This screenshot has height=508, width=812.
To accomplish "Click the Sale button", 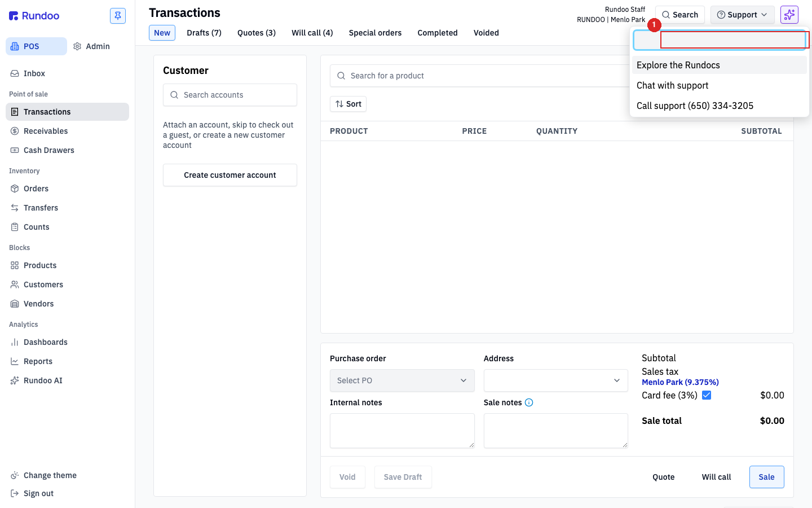I will click(767, 477).
